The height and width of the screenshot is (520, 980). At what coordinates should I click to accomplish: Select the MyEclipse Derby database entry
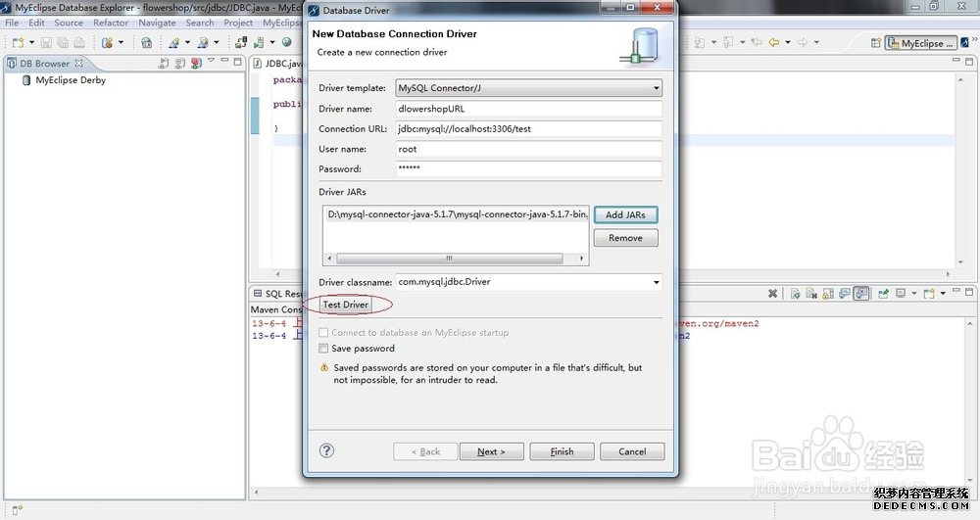point(70,80)
